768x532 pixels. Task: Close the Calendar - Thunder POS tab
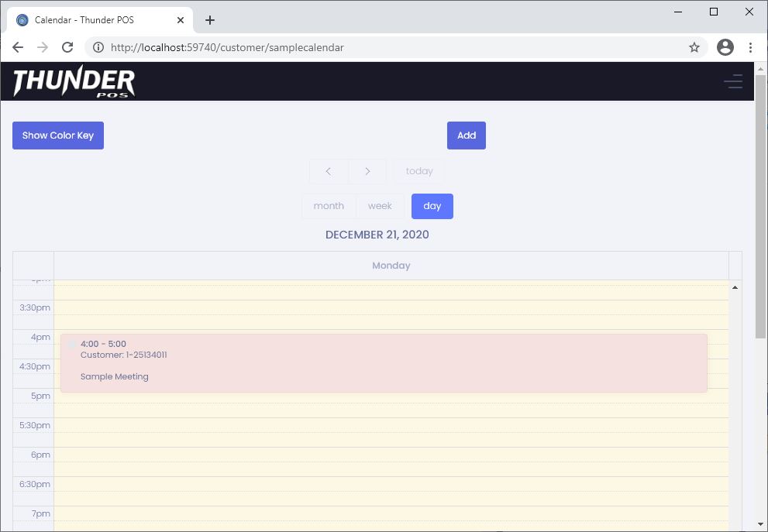click(181, 20)
